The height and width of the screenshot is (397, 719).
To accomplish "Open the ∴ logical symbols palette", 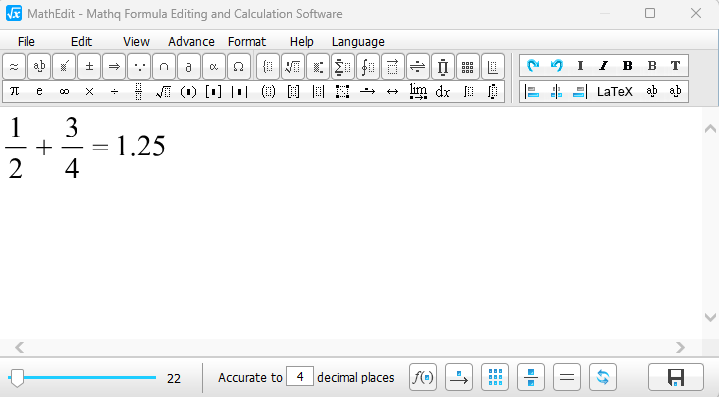I will [139, 66].
